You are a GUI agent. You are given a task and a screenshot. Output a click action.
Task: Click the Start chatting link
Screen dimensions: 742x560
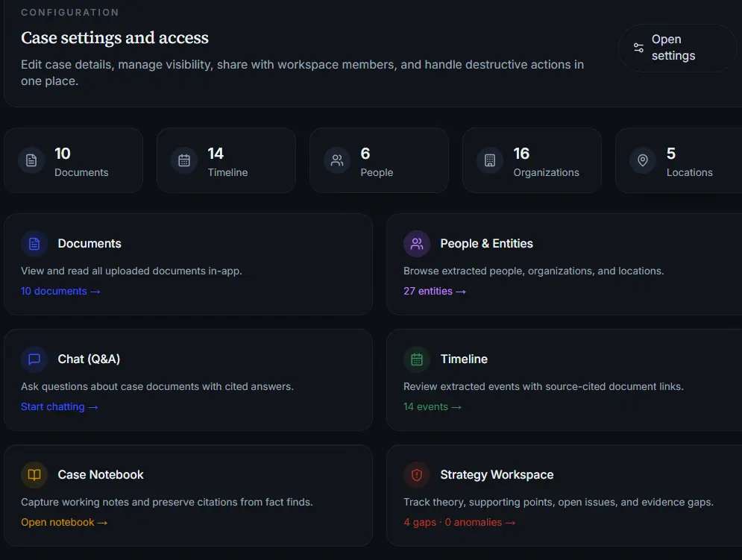[59, 406]
